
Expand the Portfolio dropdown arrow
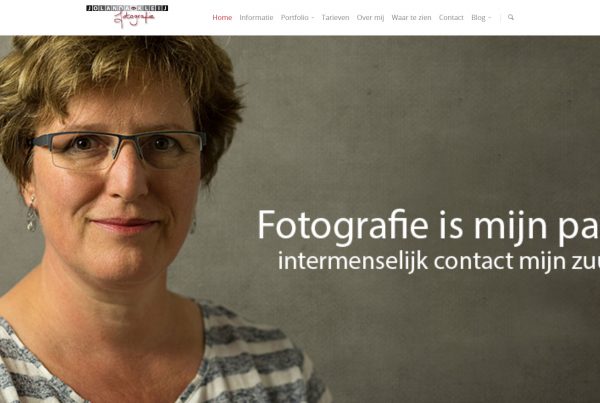pyautogui.click(x=313, y=18)
